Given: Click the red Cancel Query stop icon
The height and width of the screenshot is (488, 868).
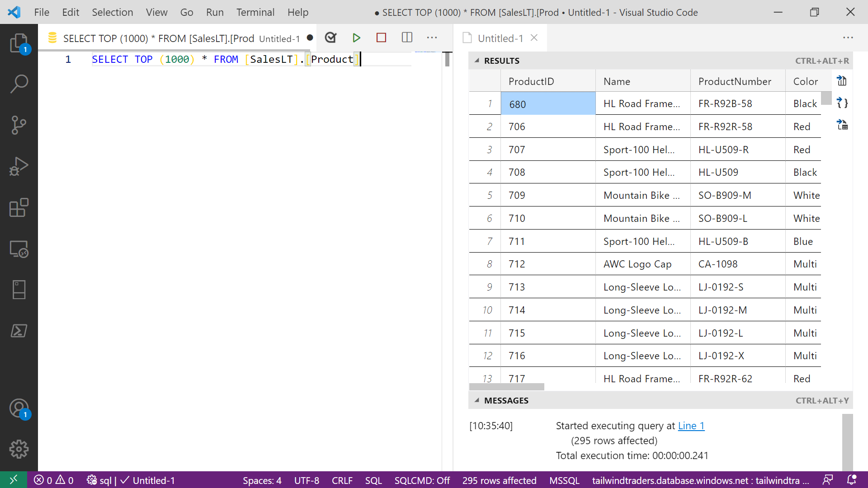Looking at the screenshot, I should pyautogui.click(x=381, y=38).
